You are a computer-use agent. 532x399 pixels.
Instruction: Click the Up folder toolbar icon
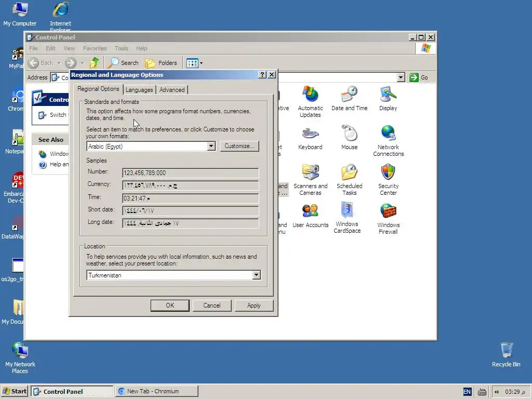95,63
